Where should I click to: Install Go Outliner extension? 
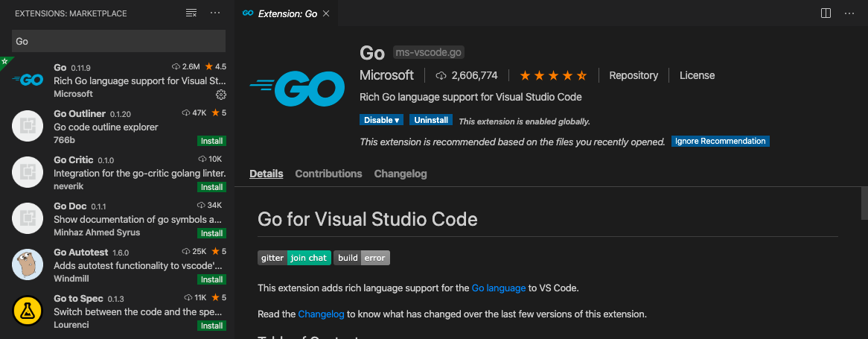tap(211, 141)
